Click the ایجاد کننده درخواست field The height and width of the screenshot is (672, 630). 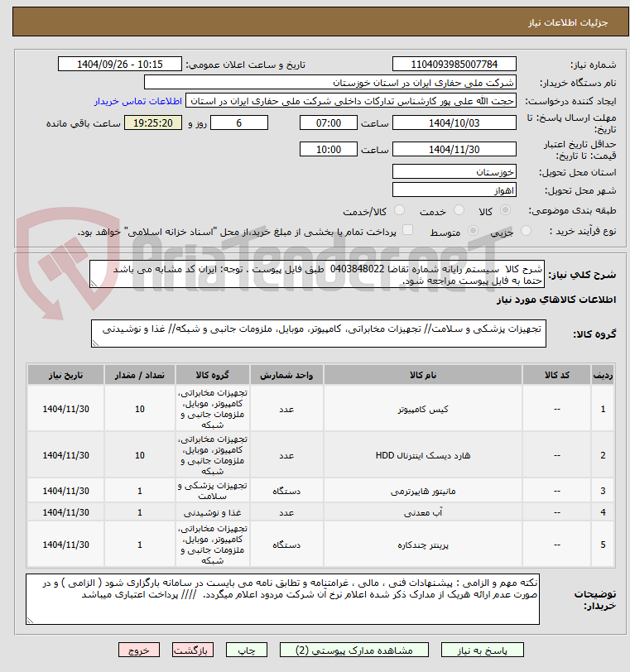tap(350, 101)
